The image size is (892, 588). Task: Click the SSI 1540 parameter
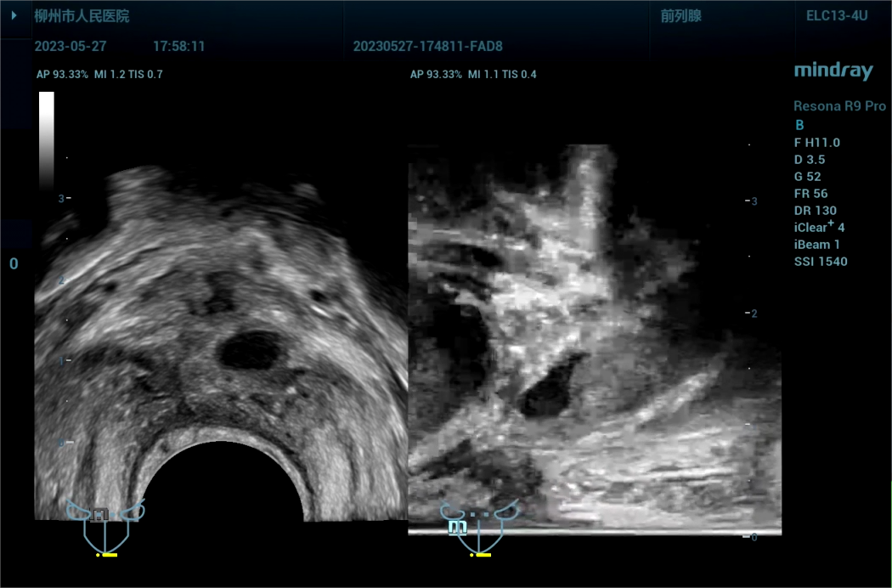pyautogui.click(x=820, y=262)
